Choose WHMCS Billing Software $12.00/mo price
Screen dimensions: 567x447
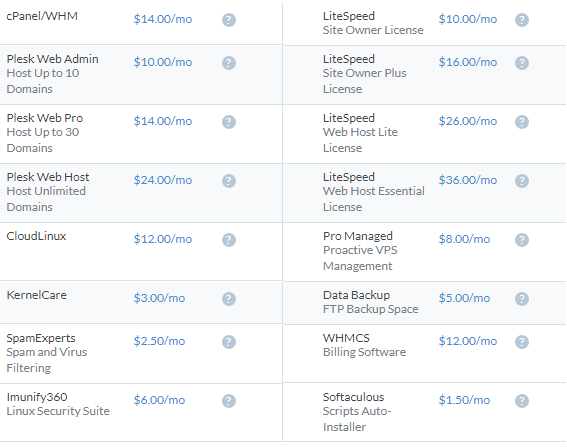[468, 341]
